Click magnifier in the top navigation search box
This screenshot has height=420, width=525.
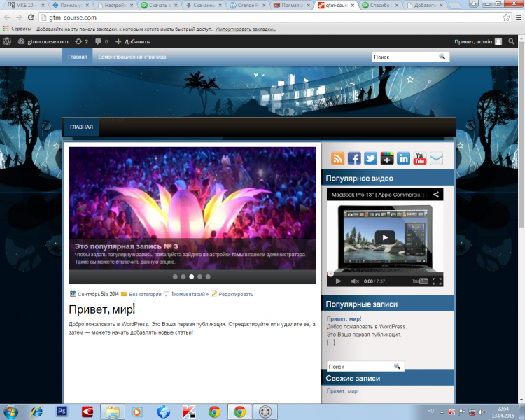click(442, 57)
